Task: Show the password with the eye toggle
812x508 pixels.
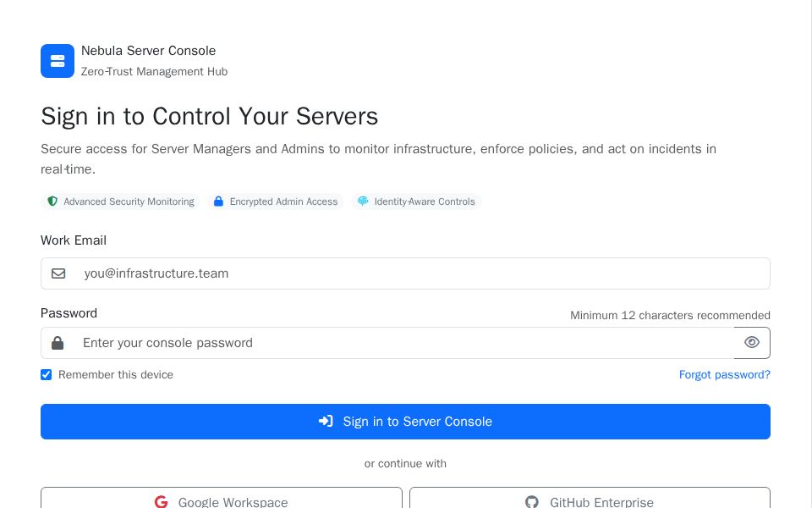Action: [x=751, y=343]
